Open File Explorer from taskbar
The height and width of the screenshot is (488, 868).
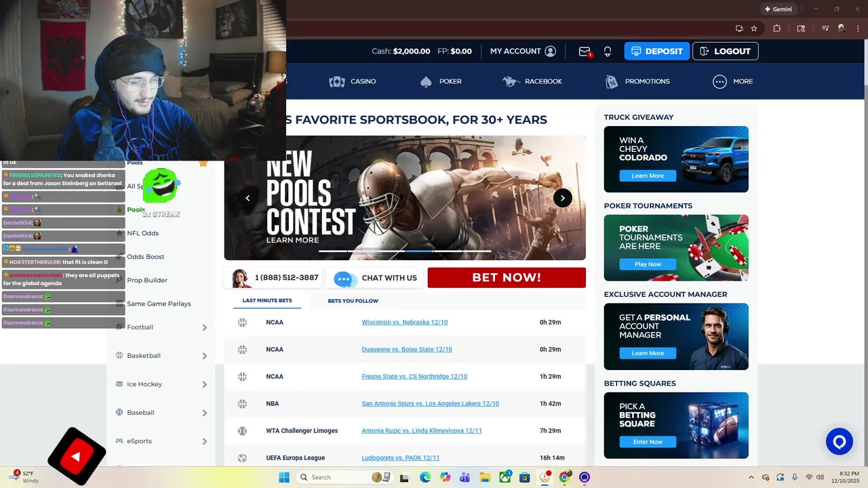[x=485, y=477]
